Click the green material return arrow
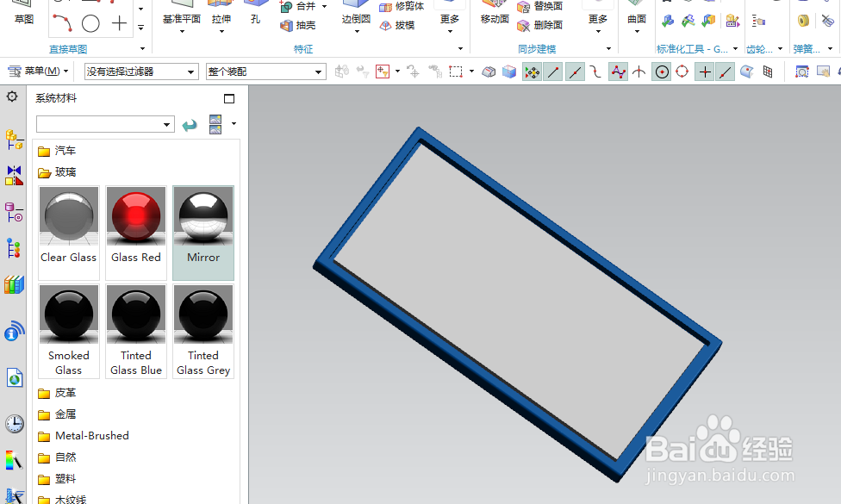 coord(190,126)
